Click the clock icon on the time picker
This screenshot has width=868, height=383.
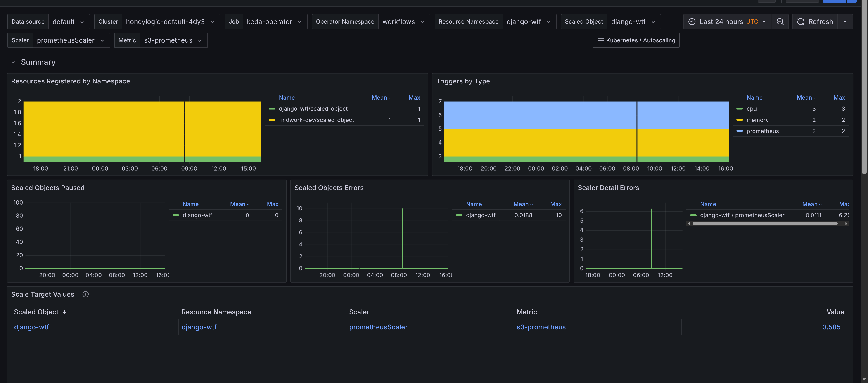pos(692,21)
